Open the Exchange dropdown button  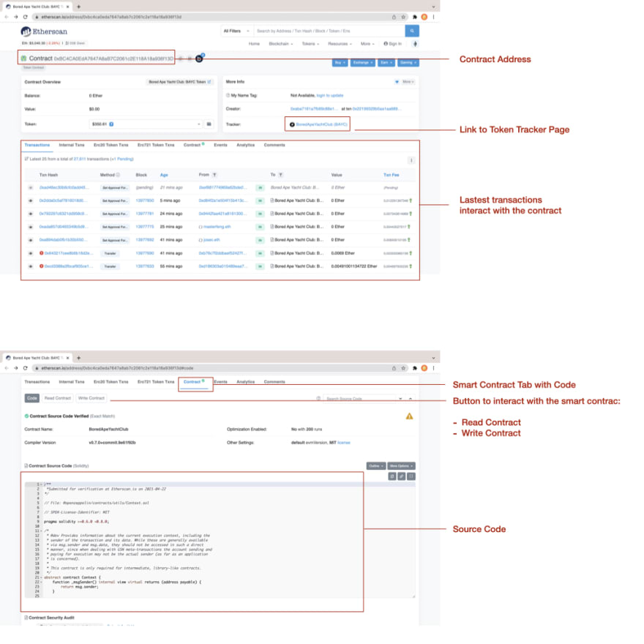(x=363, y=63)
